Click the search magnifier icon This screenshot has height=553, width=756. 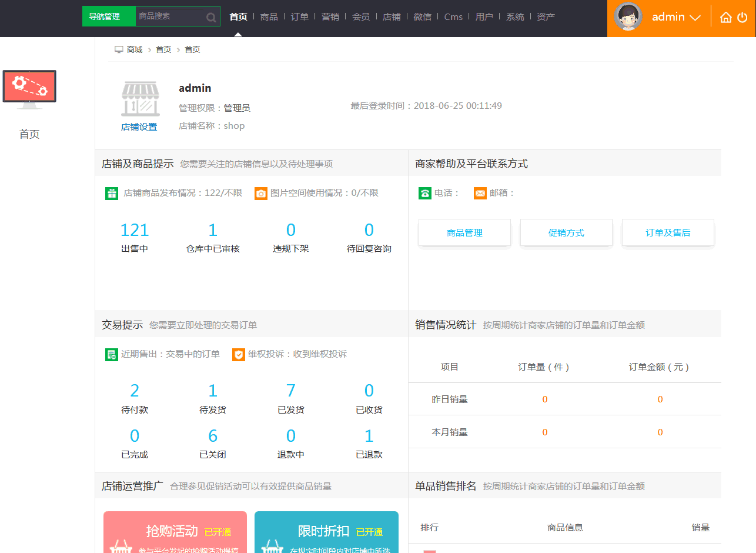click(x=211, y=17)
